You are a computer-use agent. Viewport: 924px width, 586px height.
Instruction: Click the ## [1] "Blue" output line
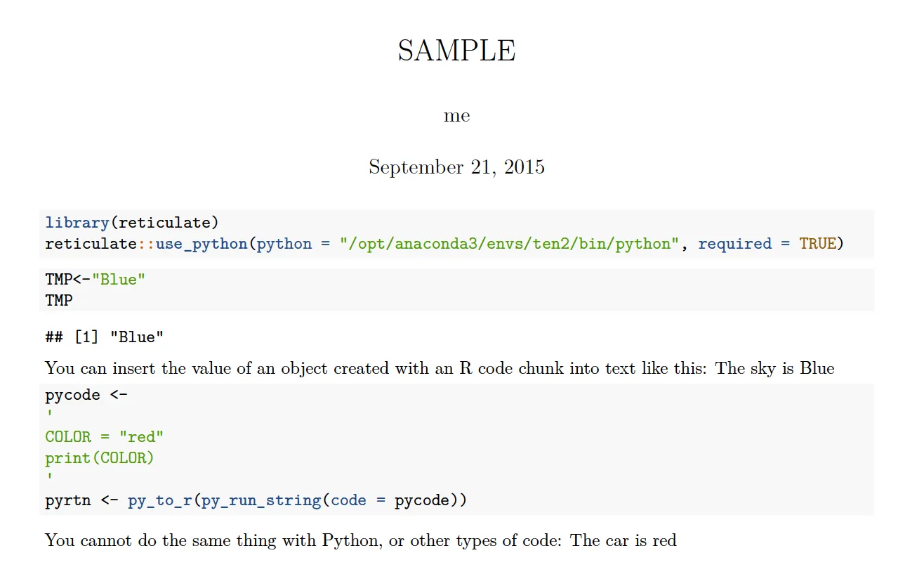click(x=104, y=337)
